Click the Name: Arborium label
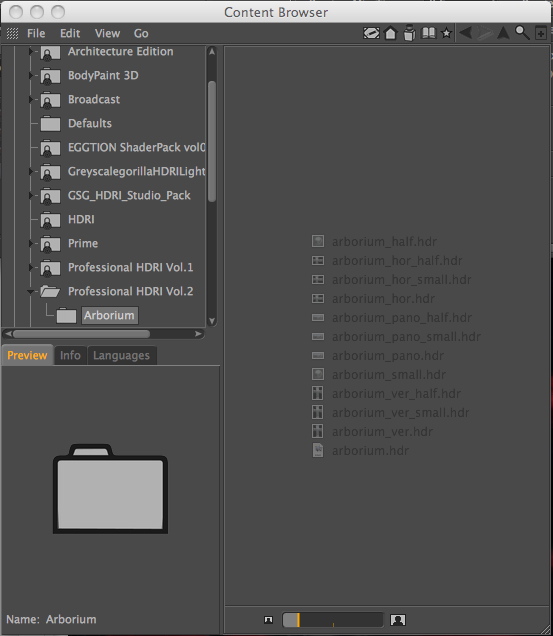 [52, 619]
